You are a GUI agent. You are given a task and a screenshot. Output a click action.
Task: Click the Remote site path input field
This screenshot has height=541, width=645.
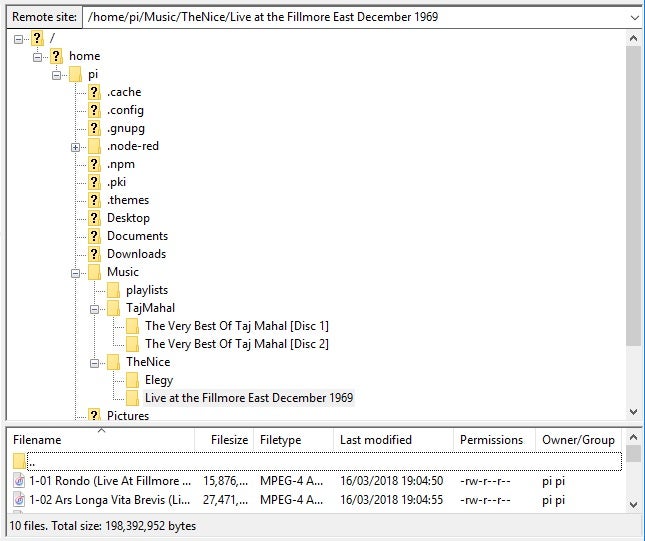point(356,17)
